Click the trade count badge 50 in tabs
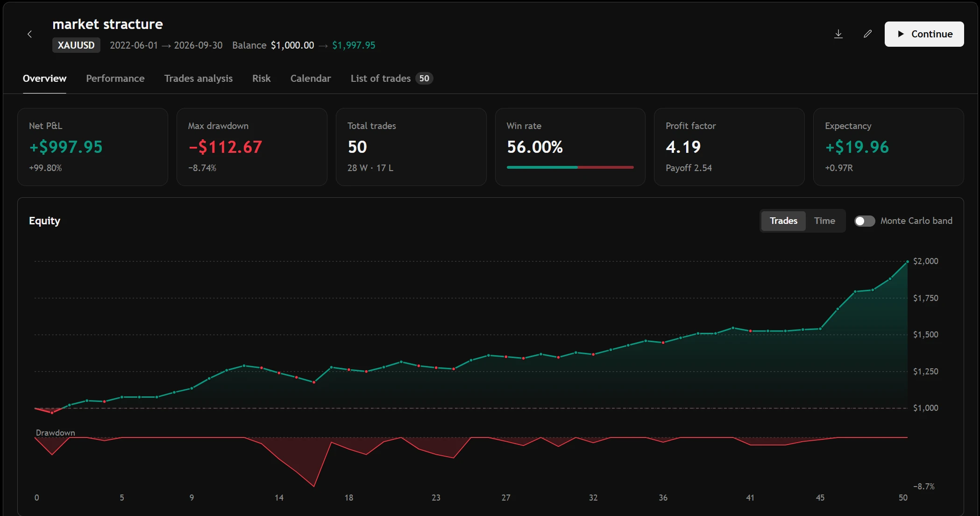This screenshot has height=516, width=980. tap(424, 79)
